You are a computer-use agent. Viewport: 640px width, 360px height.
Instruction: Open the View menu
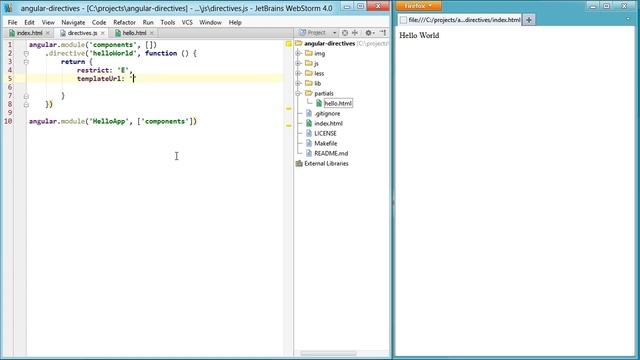(48, 22)
